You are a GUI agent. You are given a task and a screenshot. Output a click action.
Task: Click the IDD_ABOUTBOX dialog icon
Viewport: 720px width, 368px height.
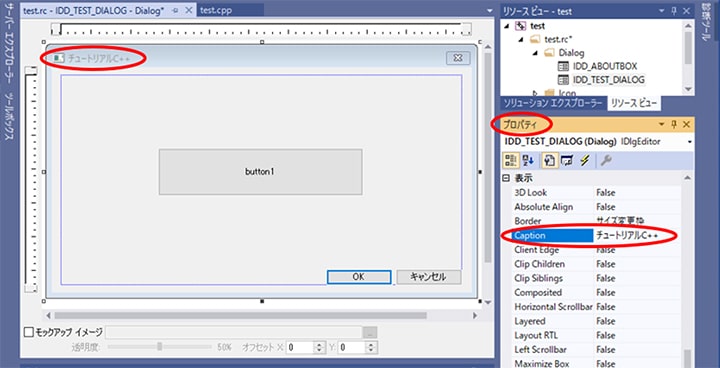point(563,66)
